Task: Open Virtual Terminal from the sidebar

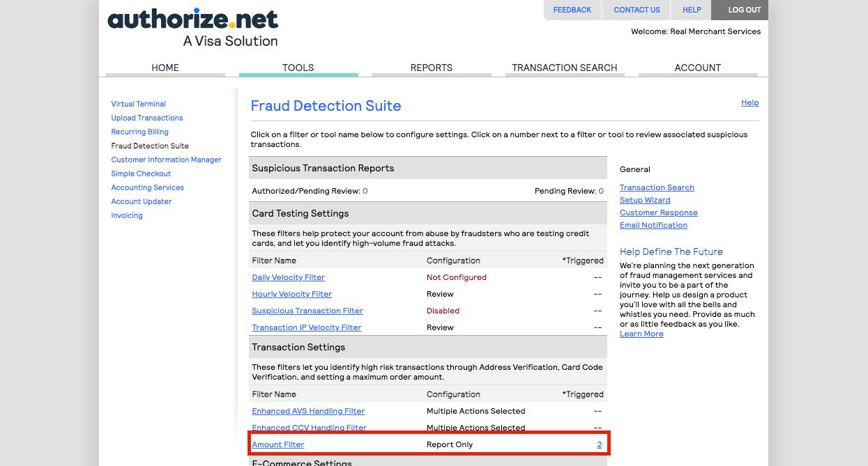Action: (138, 104)
